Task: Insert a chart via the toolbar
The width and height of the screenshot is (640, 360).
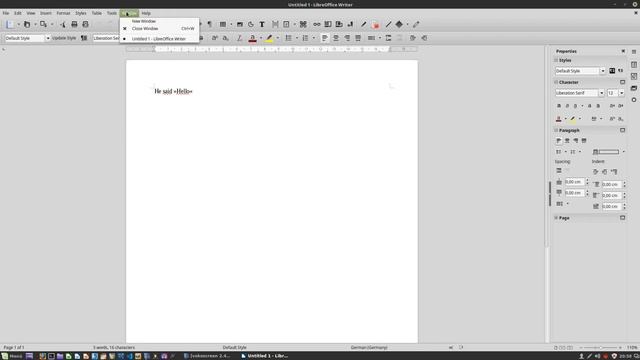Action: click(x=251, y=24)
